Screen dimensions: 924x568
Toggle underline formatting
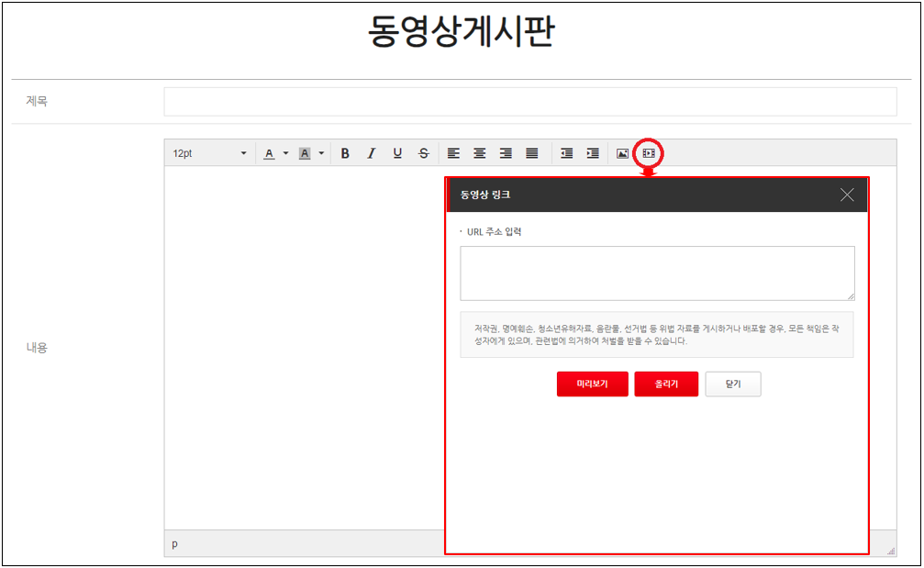(397, 153)
